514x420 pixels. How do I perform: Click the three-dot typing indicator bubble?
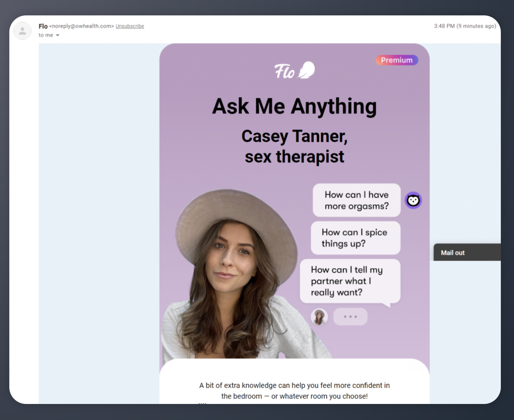pyautogui.click(x=350, y=316)
